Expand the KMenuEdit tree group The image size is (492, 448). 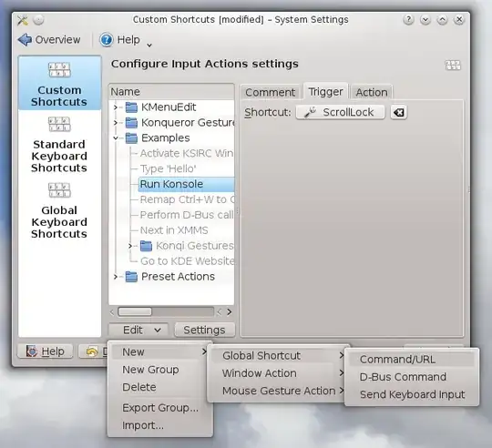(x=116, y=107)
